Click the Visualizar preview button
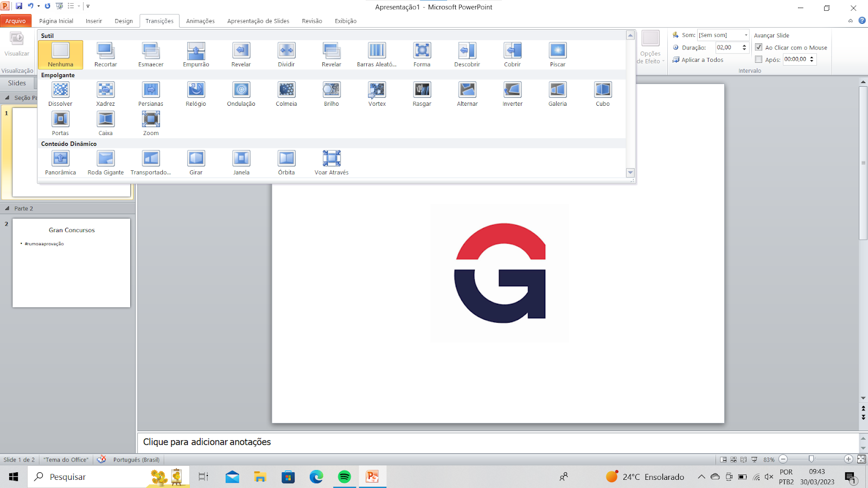 coord(17,44)
